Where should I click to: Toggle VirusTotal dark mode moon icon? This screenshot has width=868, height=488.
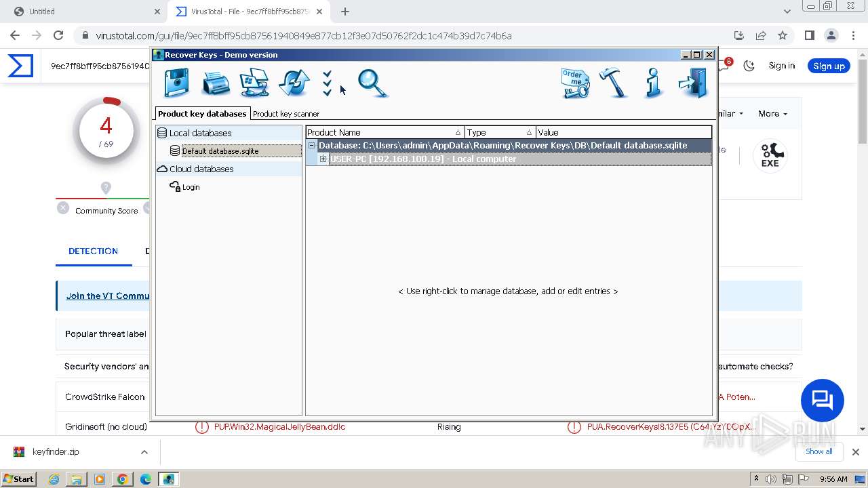coord(749,66)
